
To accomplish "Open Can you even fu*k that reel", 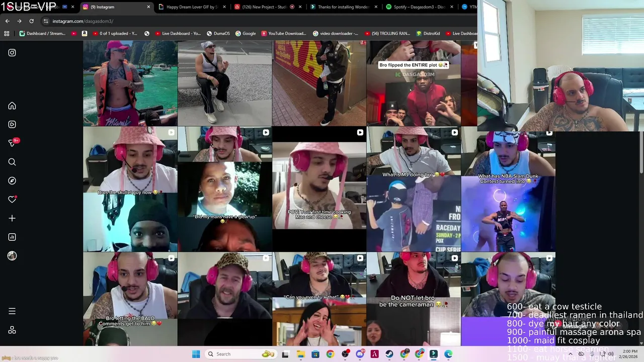I will point(319,299).
